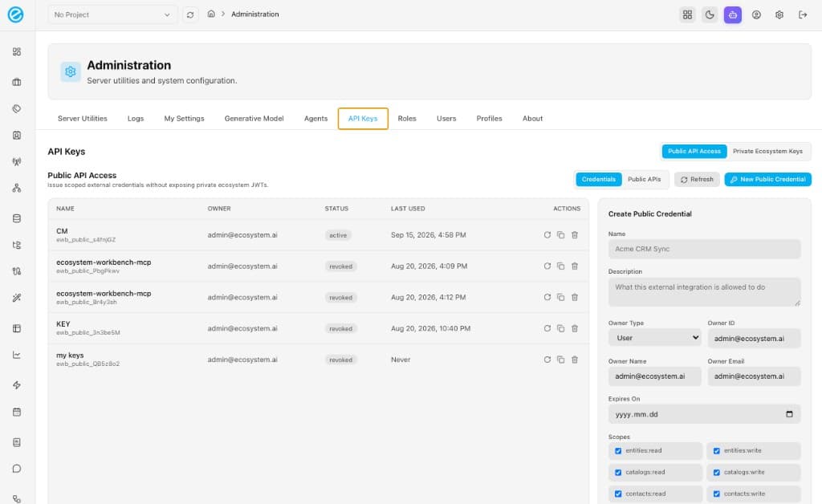Open the apps grid icon in header
This screenshot has width=822, height=504.
point(687,14)
